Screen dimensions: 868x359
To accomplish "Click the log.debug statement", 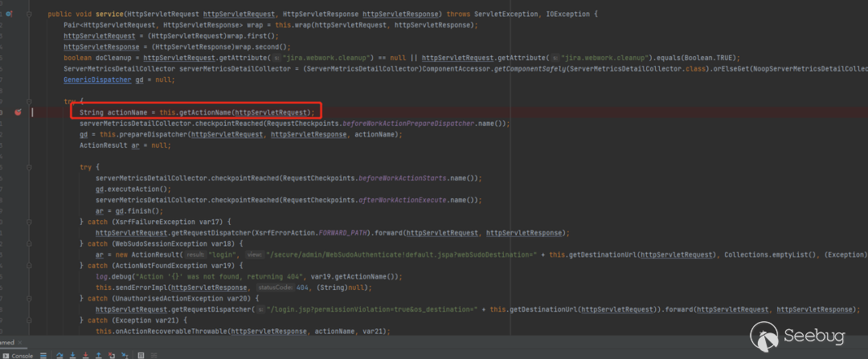I will point(248,276).
